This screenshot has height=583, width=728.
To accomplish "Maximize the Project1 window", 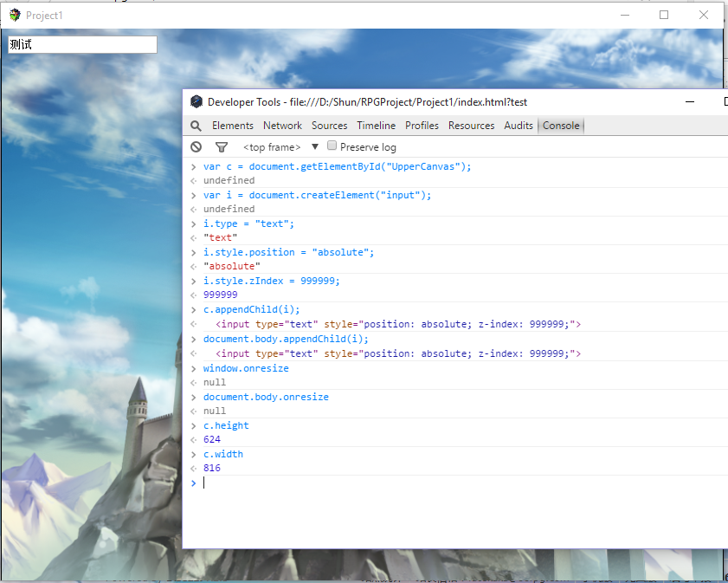I will (x=664, y=15).
